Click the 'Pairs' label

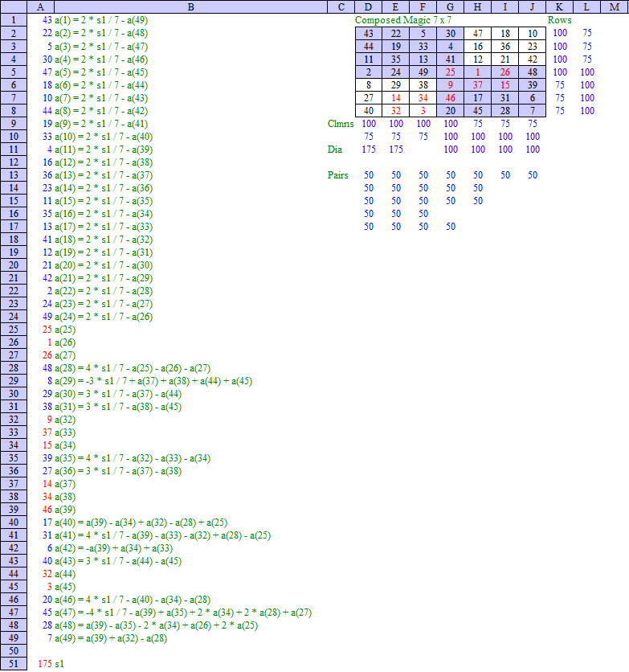click(338, 175)
